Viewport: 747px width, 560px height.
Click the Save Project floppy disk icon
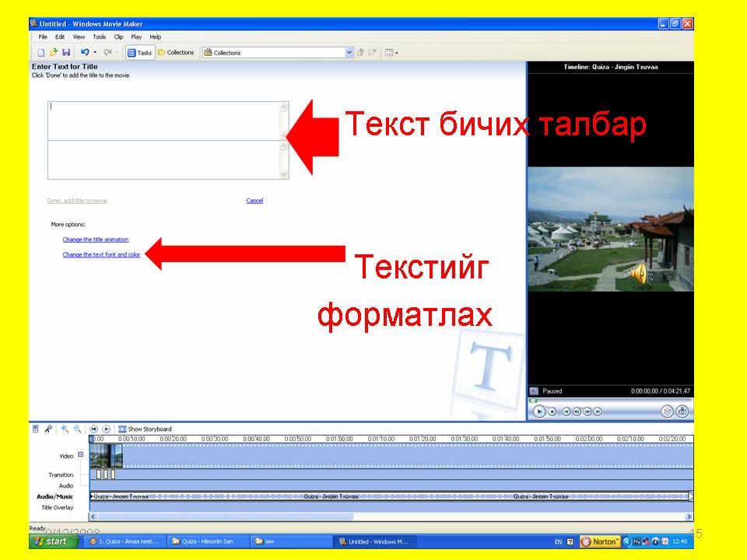coord(66,53)
